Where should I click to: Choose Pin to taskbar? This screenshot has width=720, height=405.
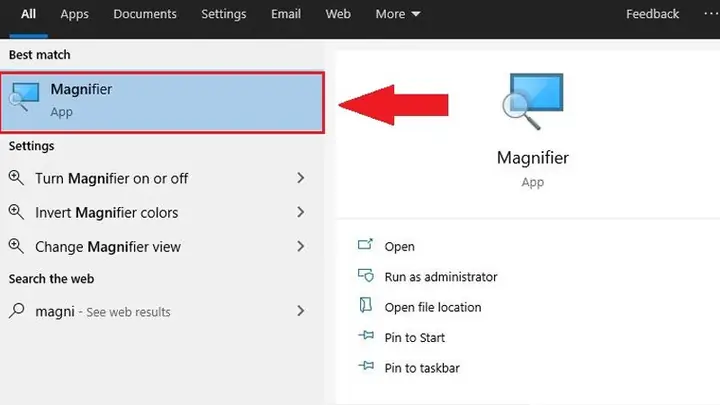point(422,368)
